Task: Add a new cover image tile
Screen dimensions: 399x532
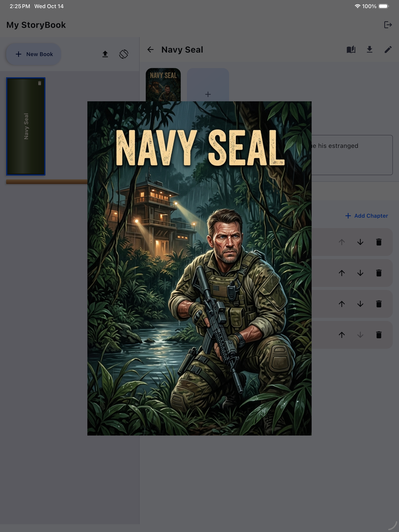Action: coord(208,85)
